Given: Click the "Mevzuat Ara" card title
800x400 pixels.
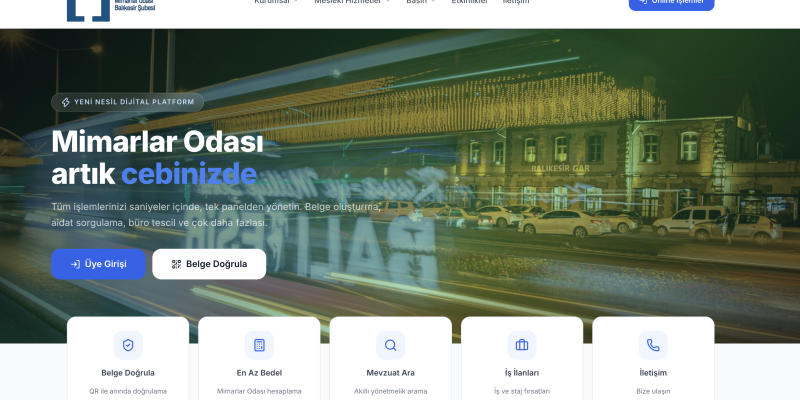Looking at the screenshot, I should [390, 373].
